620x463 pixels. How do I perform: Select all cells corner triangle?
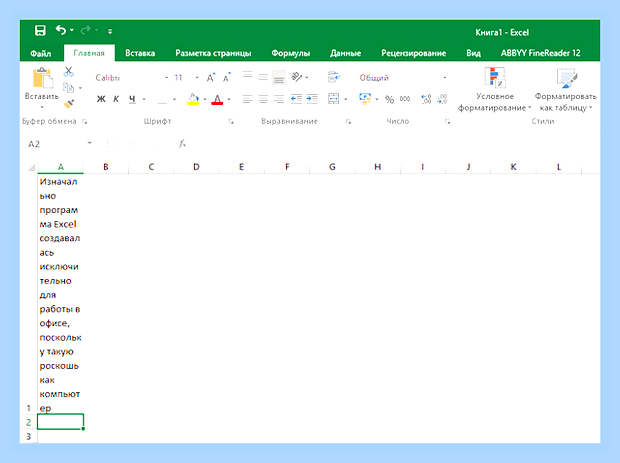coord(31,167)
